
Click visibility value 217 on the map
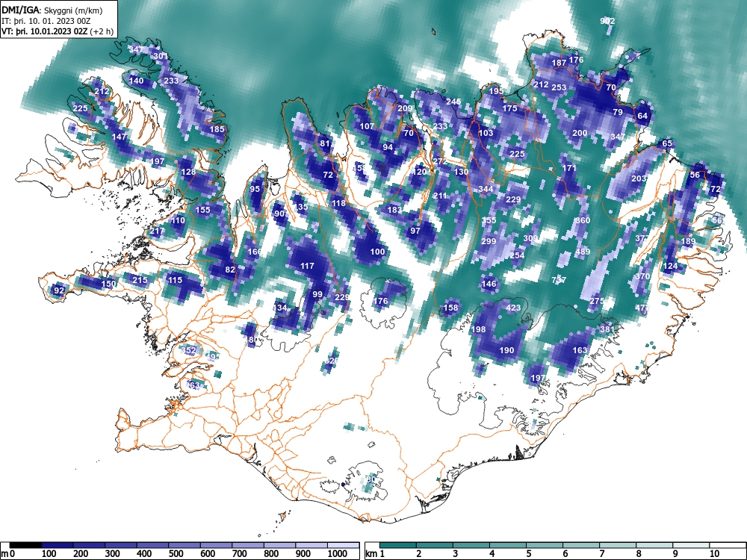(x=157, y=231)
